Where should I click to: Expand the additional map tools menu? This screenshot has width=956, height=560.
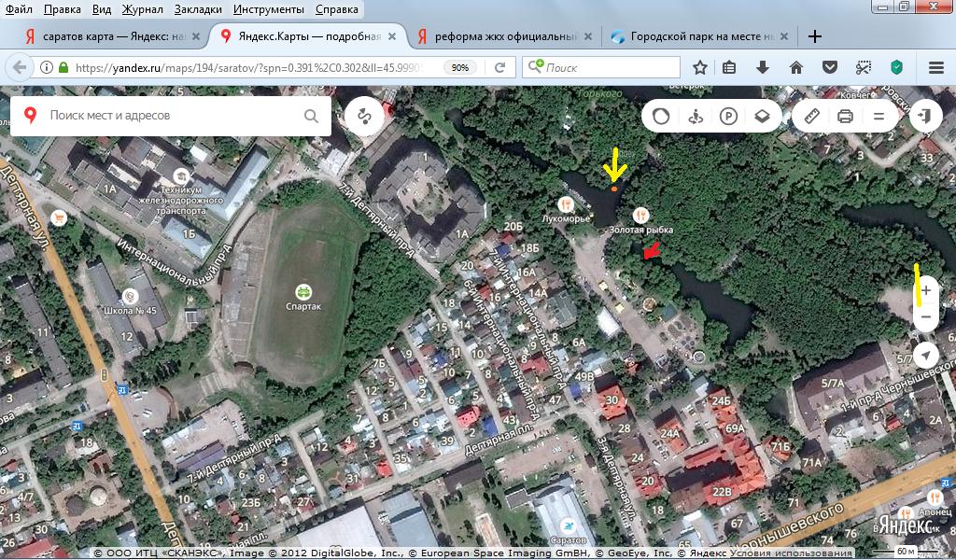(x=879, y=117)
